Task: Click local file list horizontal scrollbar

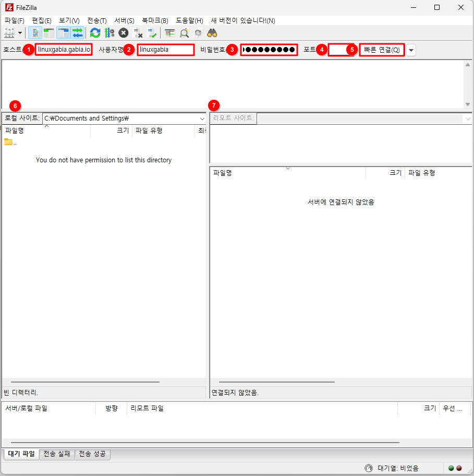Action: [x=85, y=382]
